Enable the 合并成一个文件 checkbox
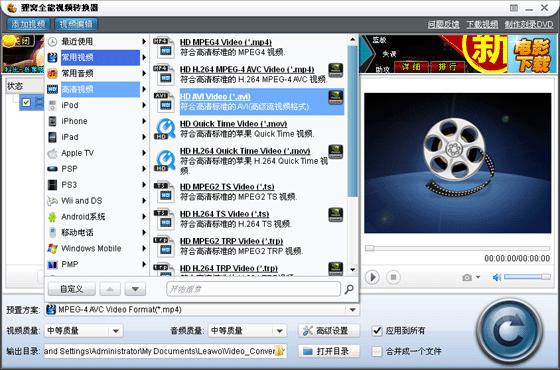Viewport: 560px width, 370px height. click(x=376, y=351)
